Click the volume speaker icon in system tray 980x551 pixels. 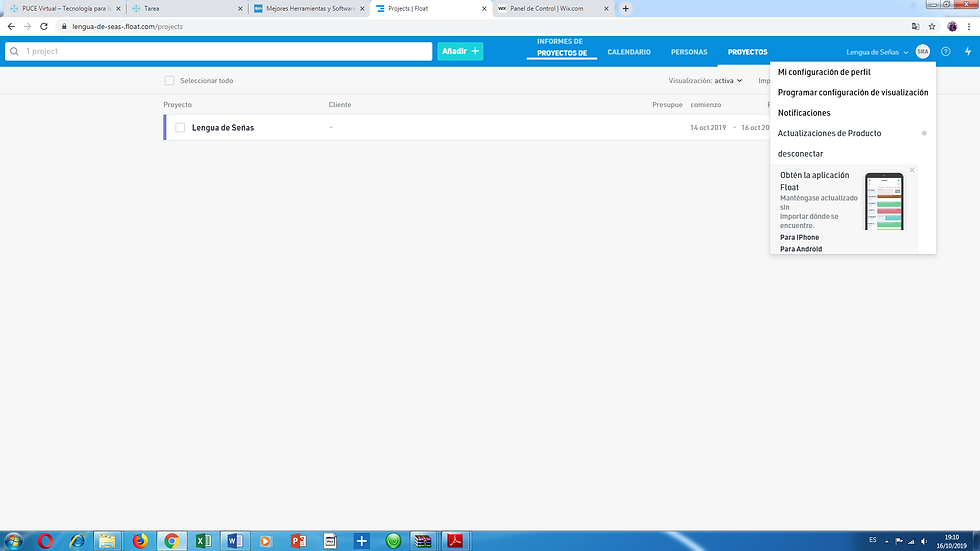click(x=924, y=541)
